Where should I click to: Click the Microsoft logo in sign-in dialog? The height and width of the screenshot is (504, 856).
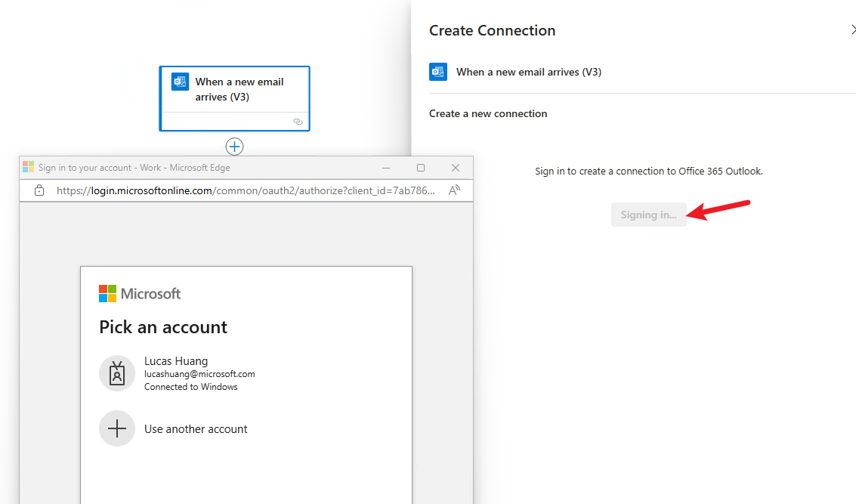pos(140,294)
